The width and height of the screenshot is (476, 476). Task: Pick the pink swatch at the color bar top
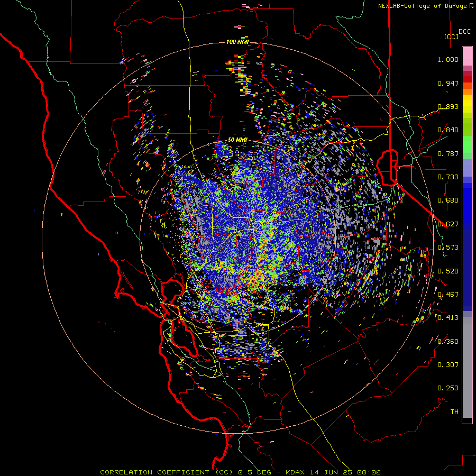[467, 56]
